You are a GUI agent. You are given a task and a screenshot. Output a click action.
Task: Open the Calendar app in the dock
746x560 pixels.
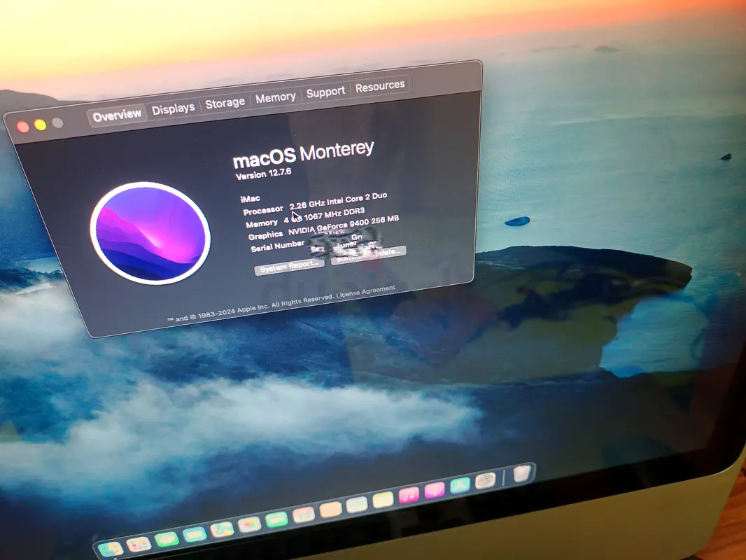(x=304, y=515)
